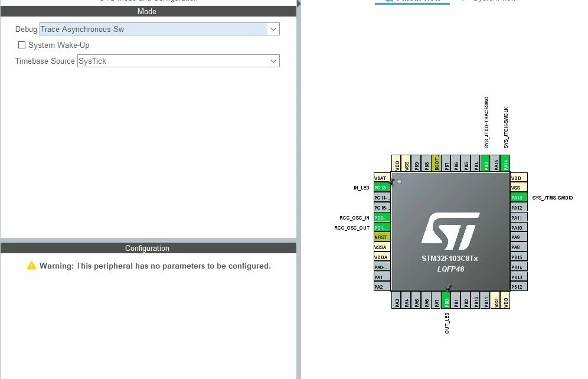Select the Mode section header

click(x=148, y=11)
